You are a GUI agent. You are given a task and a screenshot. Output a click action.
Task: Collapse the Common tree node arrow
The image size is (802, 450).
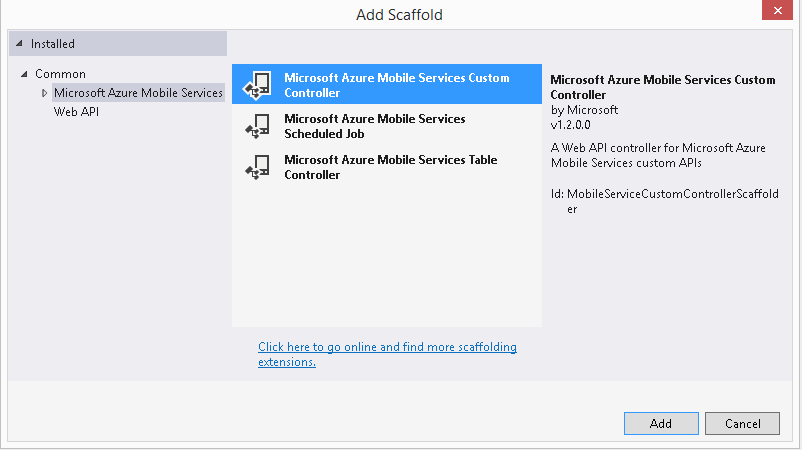coord(24,74)
